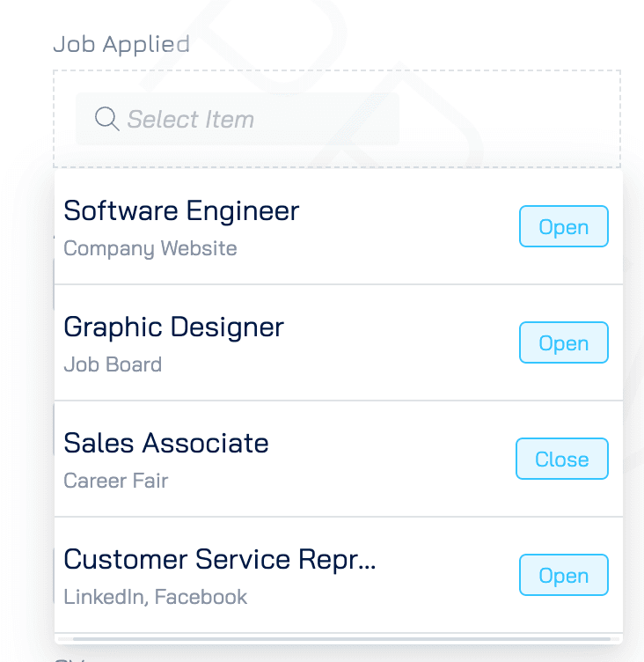Pick the Graphic Designer job title
The width and height of the screenshot is (644, 662).
174,327
